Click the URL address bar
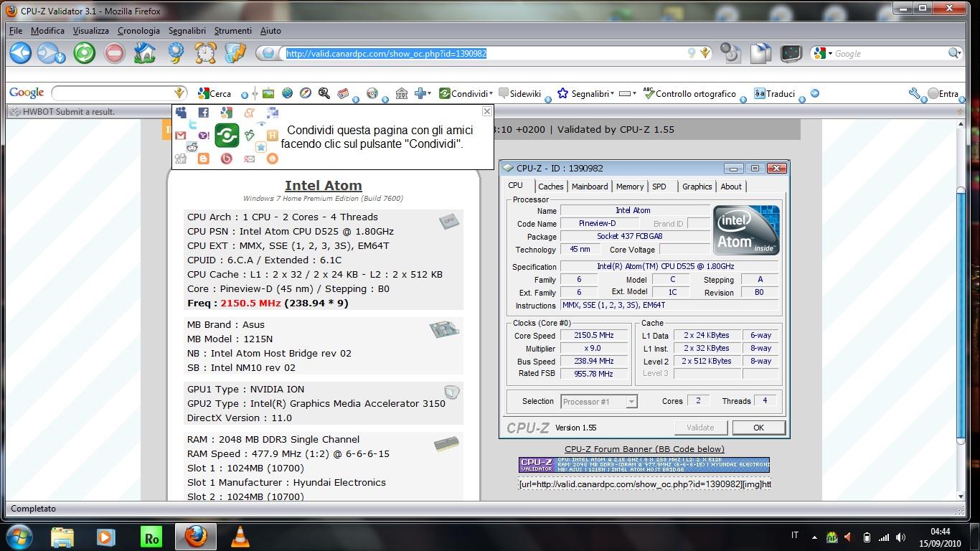 [484, 53]
